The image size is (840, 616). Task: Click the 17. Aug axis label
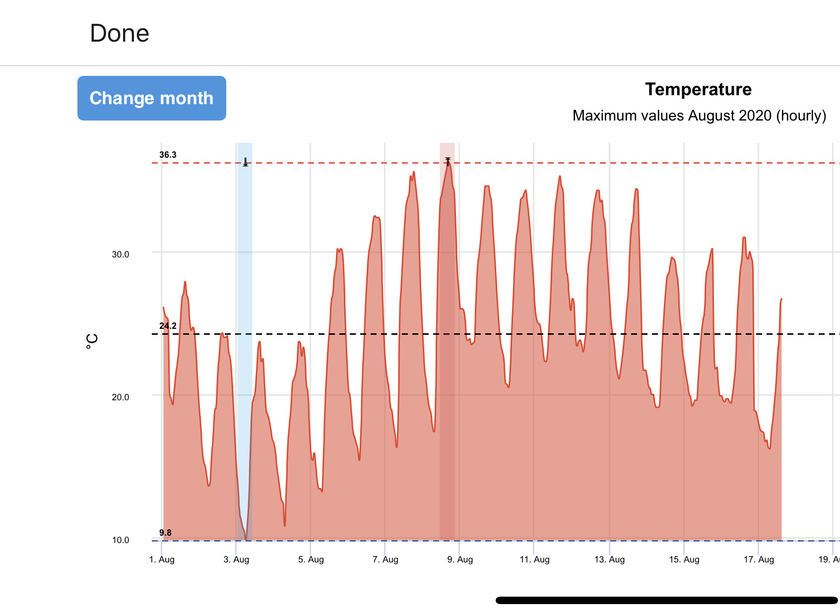click(759, 559)
